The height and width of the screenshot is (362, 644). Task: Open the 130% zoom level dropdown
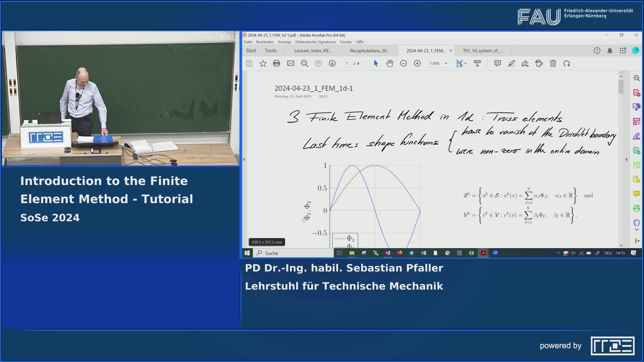pos(446,63)
